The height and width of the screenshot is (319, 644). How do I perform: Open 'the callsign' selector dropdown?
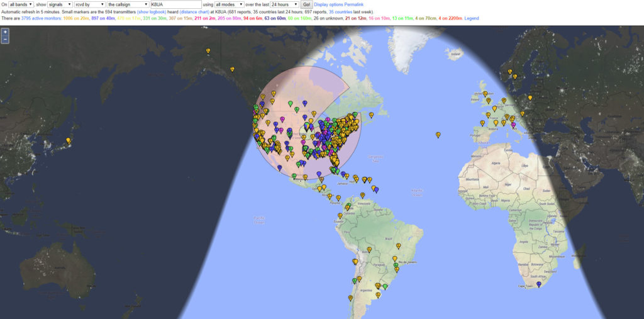tap(128, 4)
